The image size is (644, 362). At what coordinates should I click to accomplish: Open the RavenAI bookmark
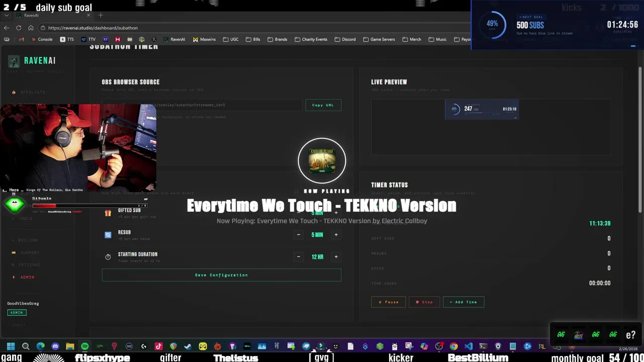point(174,39)
